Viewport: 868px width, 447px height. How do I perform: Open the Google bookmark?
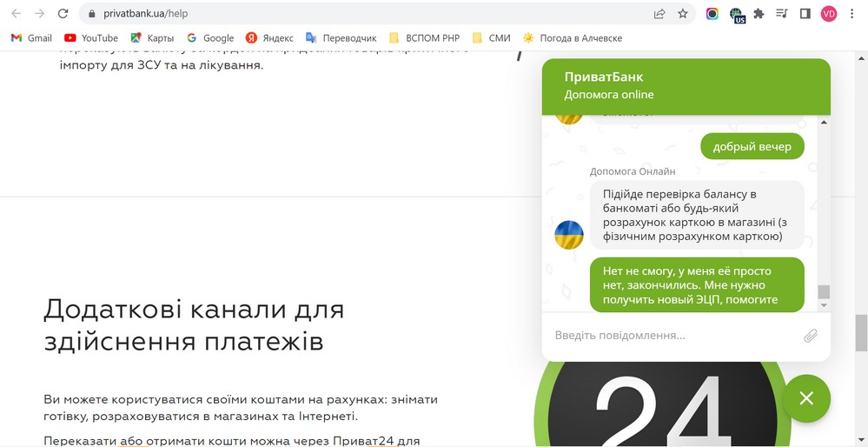click(x=210, y=38)
